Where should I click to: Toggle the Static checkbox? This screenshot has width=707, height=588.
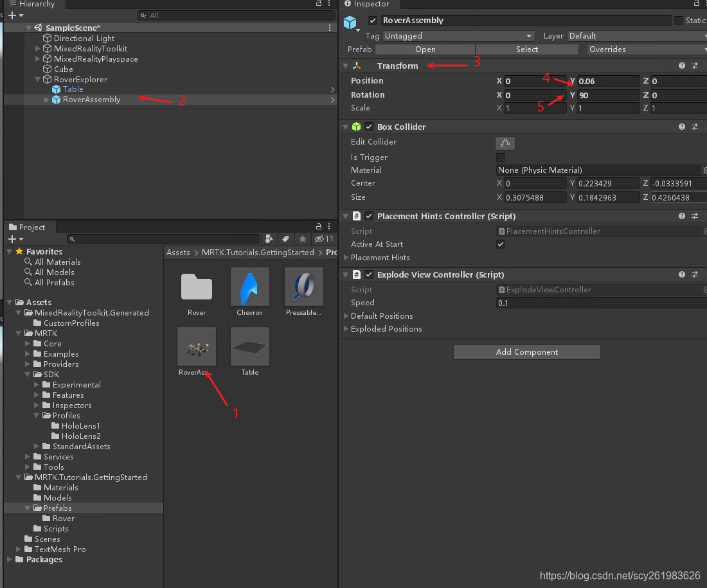tap(679, 21)
